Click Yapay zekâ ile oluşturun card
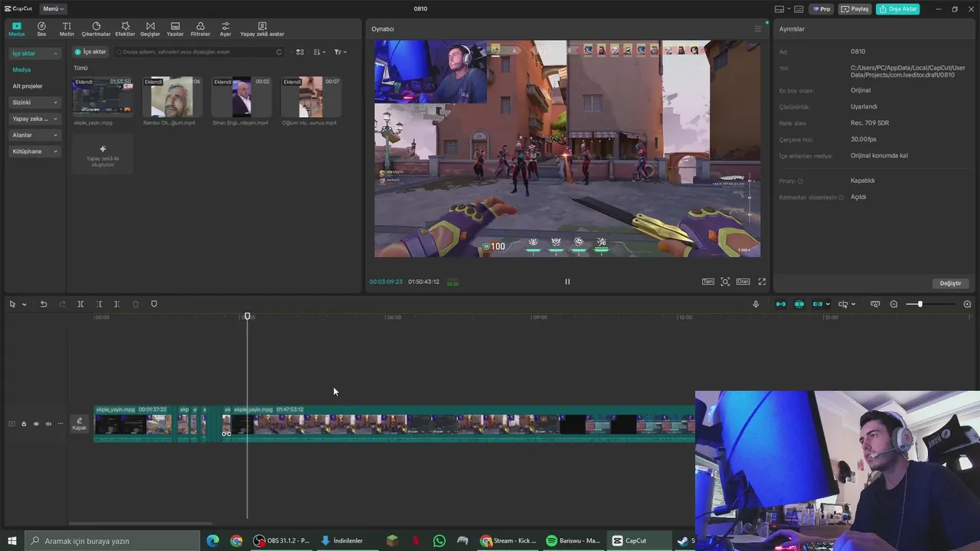This screenshot has width=980, height=551. pyautogui.click(x=103, y=154)
